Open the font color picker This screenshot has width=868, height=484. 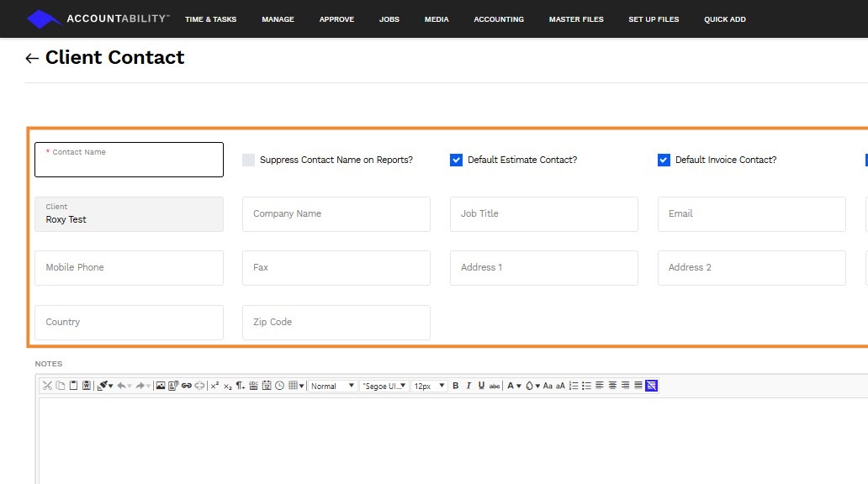[x=514, y=386]
